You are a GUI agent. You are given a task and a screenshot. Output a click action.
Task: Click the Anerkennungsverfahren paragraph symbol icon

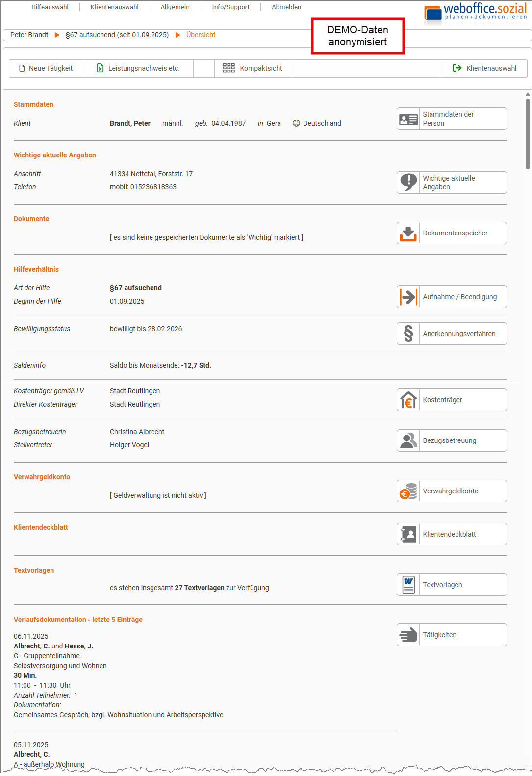click(x=408, y=334)
